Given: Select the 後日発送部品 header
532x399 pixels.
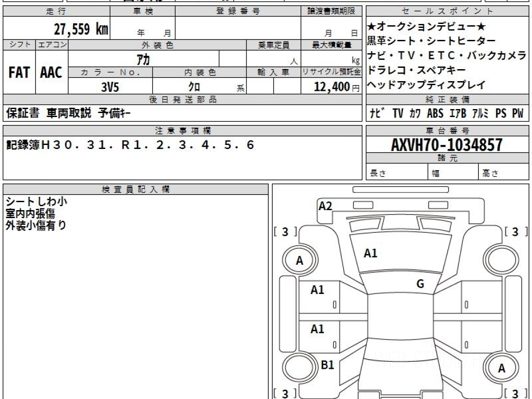Looking at the screenshot, I should (x=183, y=100).
